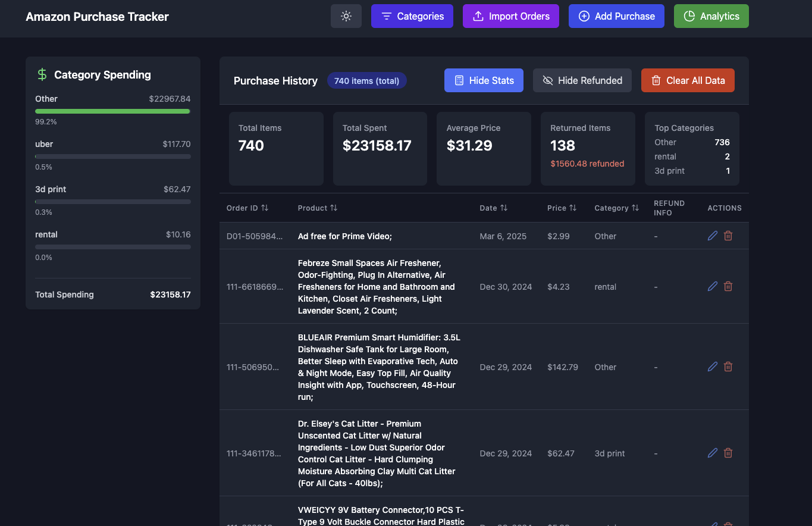Delete the Febreze Air Freshener row
Image resolution: width=812 pixels, height=526 pixels.
point(728,286)
